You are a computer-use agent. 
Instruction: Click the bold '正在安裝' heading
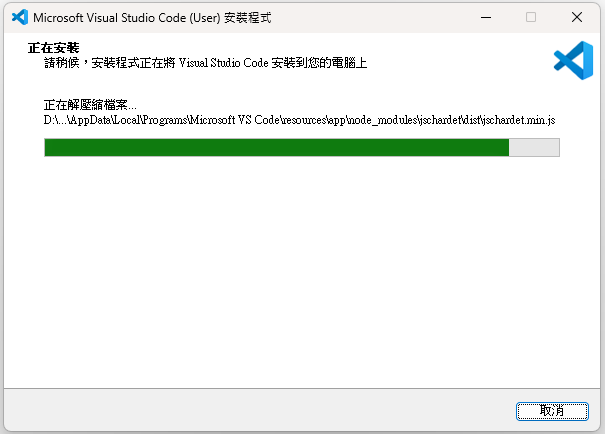(54, 48)
